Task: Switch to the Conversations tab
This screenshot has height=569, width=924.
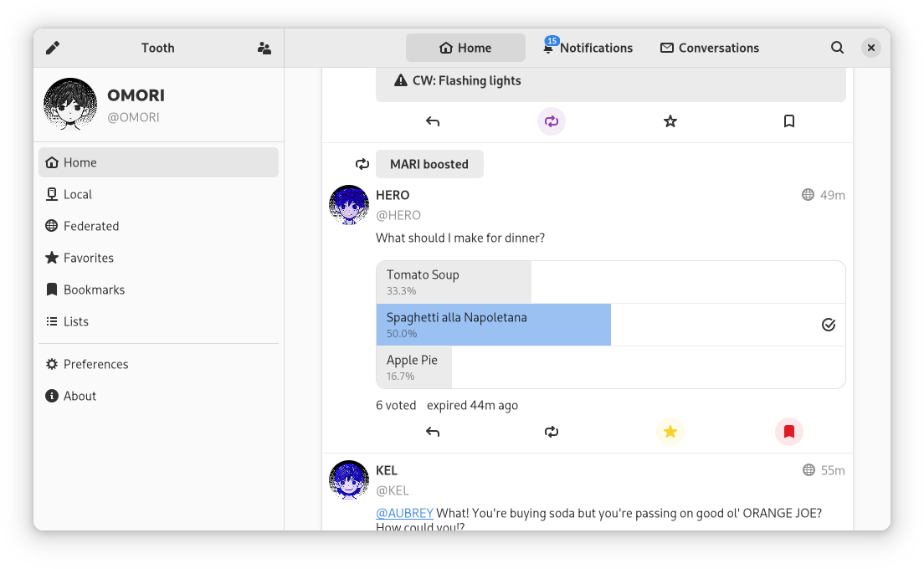Action: pyautogui.click(x=710, y=48)
